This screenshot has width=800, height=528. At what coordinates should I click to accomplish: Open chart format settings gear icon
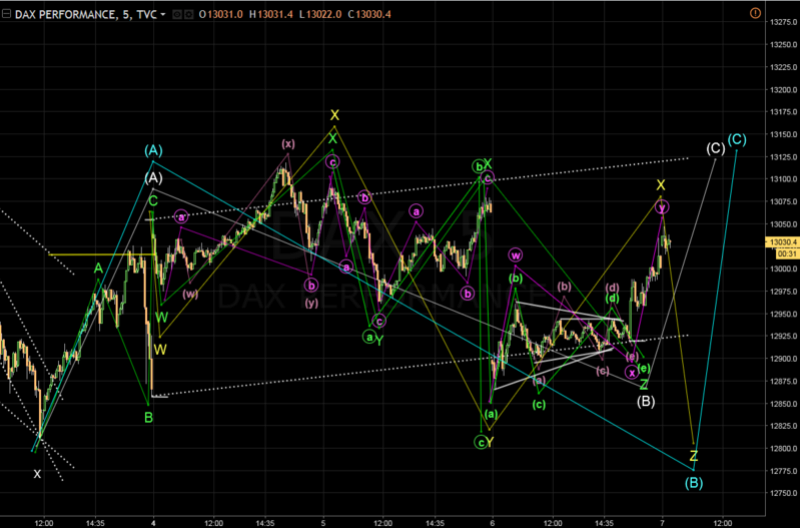click(x=189, y=14)
